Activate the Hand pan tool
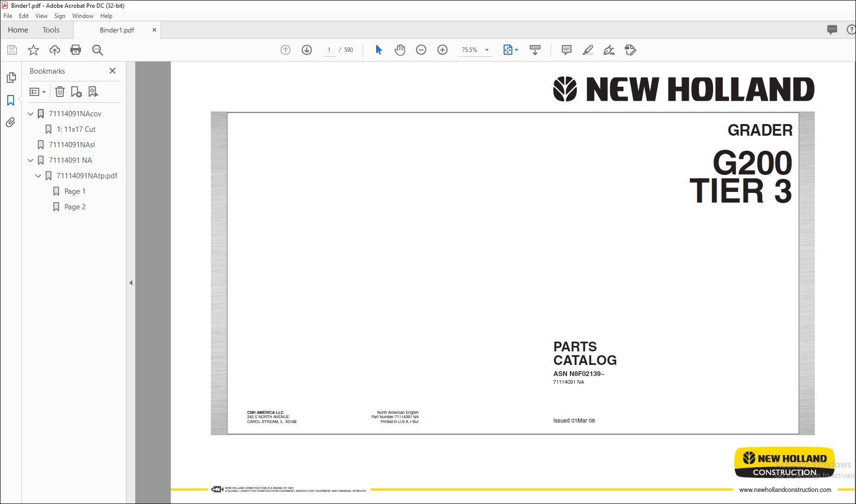This screenshot has height=504, width=856. click(x=400, y=50)
